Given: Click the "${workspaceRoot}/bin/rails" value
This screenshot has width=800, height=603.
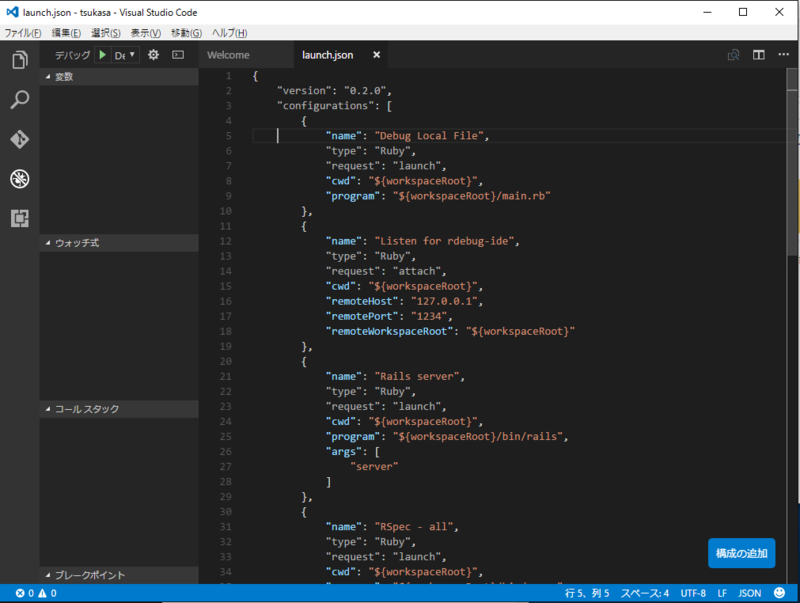Looking at the screenshot, I should coord(478,437).
